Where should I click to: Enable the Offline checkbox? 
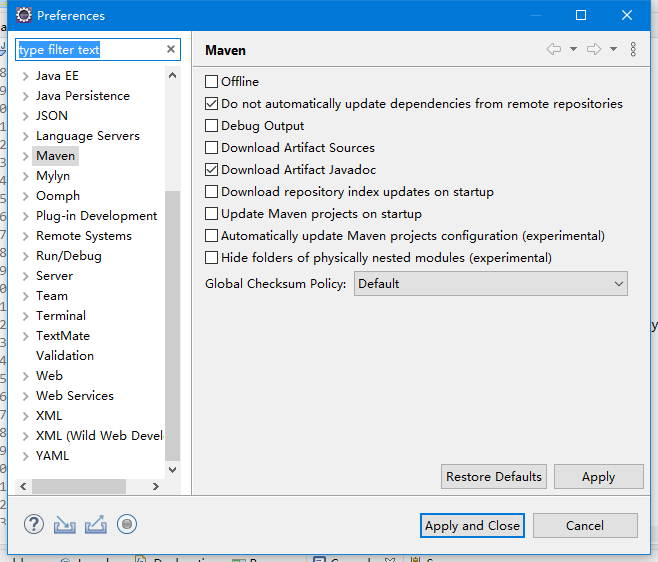click(212, 81)
